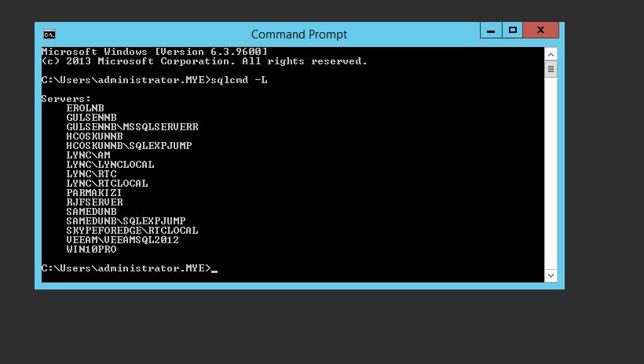Minimize the Command Prompt window
The width and height of the screenshot is (644, 364).
tap(491, 31)
